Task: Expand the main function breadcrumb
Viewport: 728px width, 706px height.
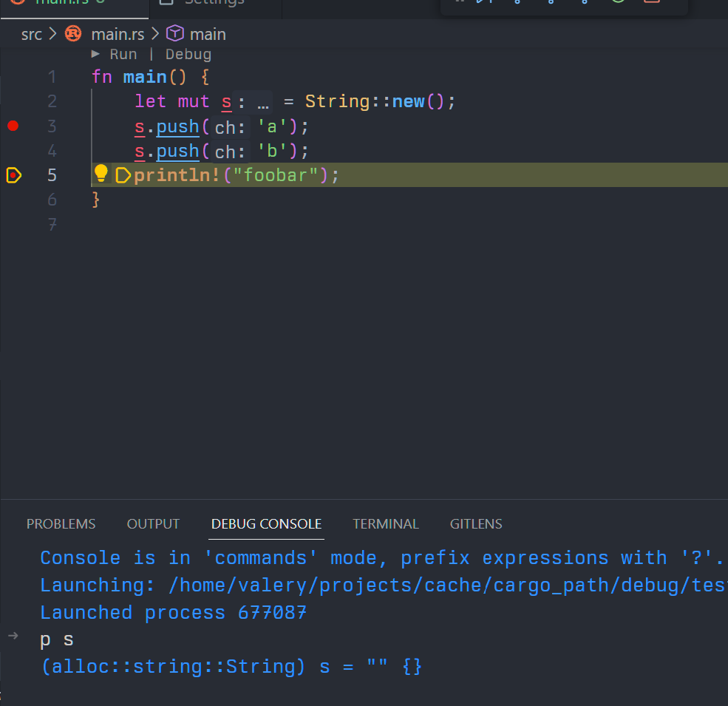Action: [208, 34]
